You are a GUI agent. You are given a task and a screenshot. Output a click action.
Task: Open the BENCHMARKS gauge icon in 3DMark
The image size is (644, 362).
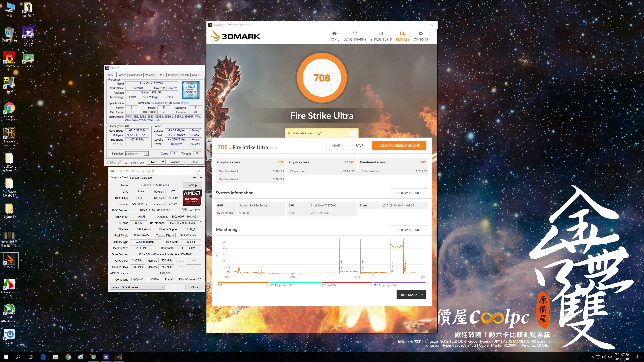point(355,34)
